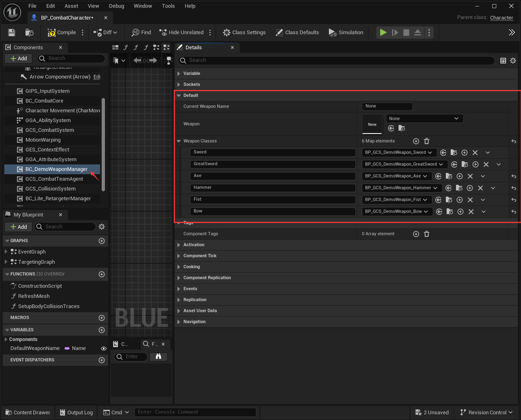
Task: Open the Weapon None asset dropdown
Action: (424, 119)
